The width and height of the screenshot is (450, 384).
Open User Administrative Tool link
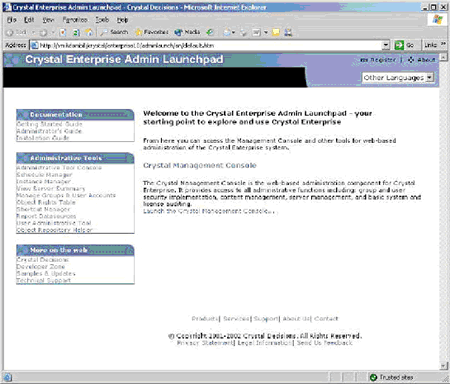[54, 223]
